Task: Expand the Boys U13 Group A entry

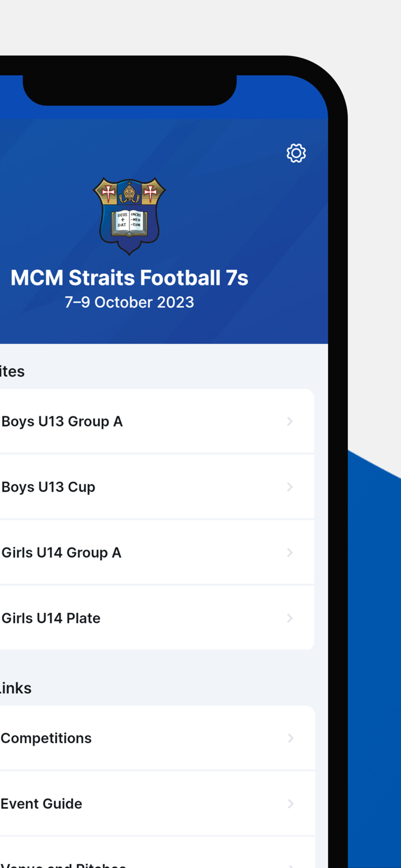Action: click(145, 421)
